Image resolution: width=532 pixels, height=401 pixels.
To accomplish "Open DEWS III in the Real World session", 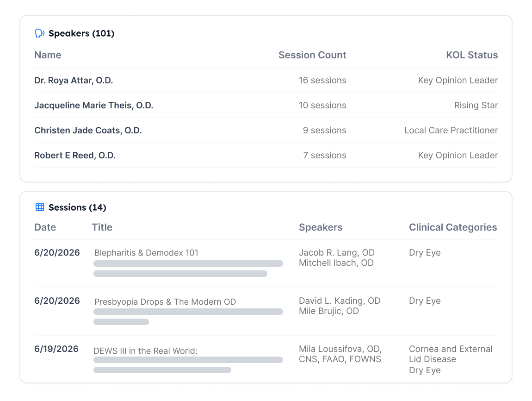I will (x=145, y=351).
